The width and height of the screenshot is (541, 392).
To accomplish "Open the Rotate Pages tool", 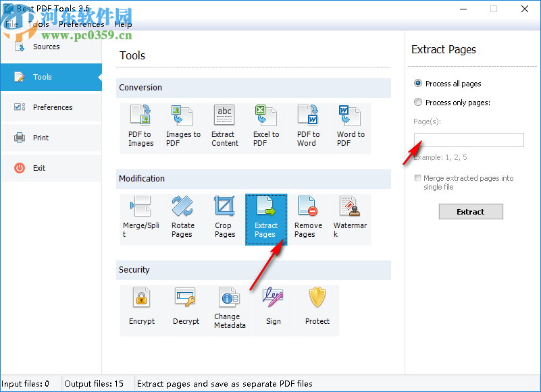I will coord(182,216).
